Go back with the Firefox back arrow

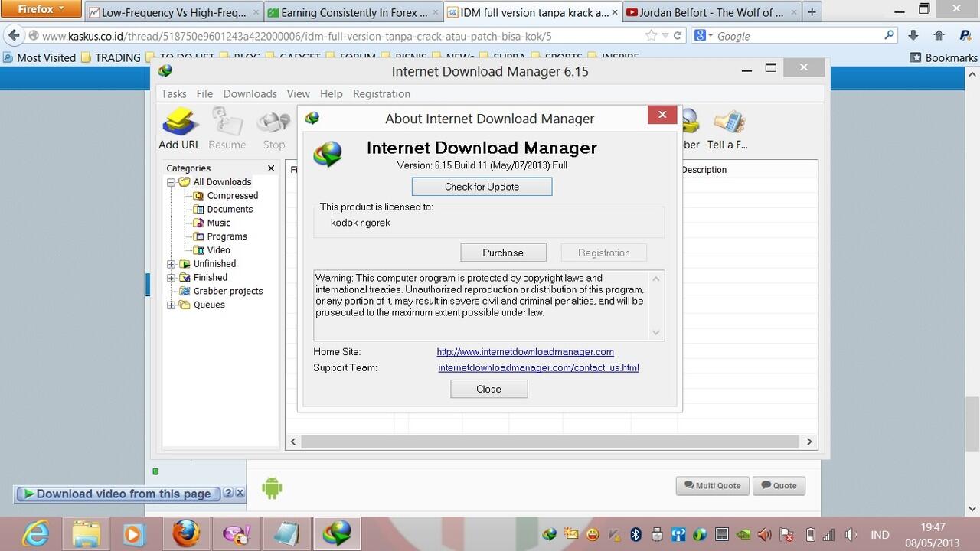coord(13,35)
